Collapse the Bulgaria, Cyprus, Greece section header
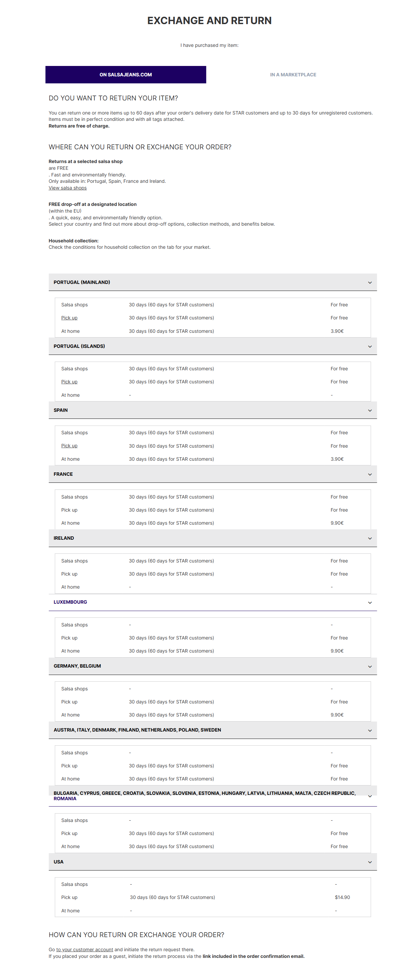This screenshot has height=980, width=420. pyautogui.click(x=204, y=796)
